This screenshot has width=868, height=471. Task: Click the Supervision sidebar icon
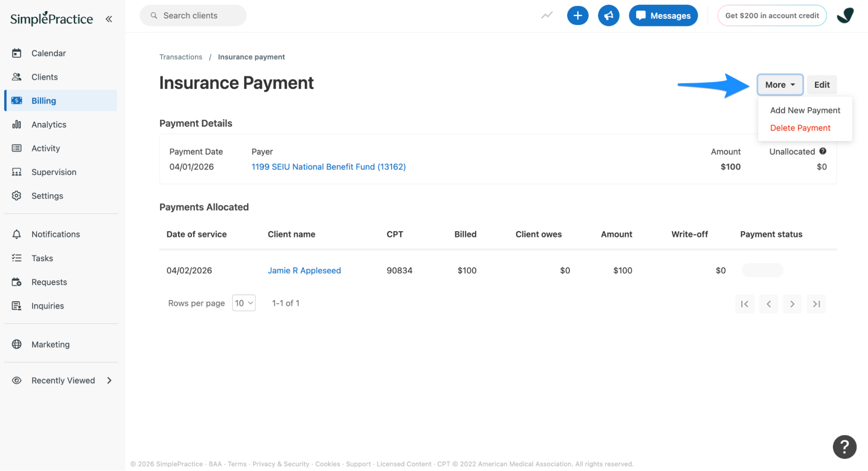tap(17, 172)
